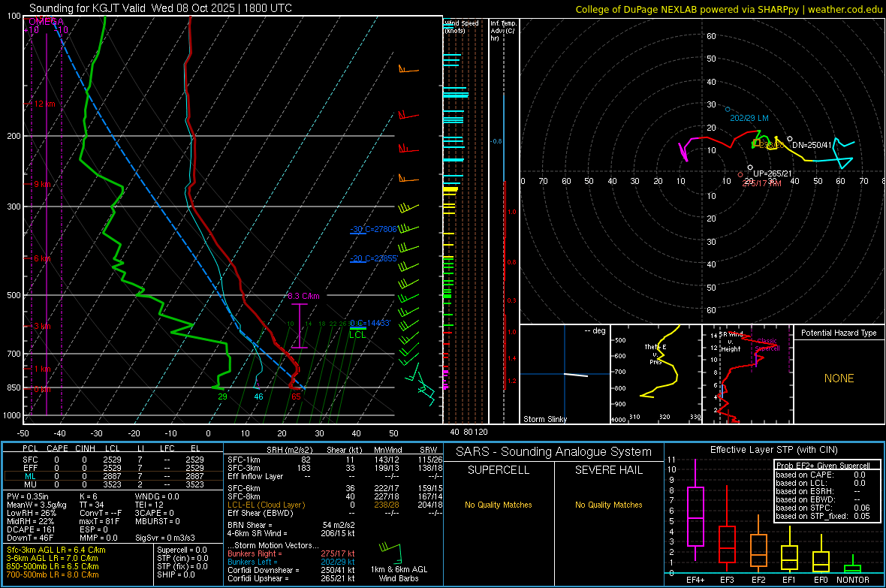Click the NONE hazard type text

tap(839, 378)
